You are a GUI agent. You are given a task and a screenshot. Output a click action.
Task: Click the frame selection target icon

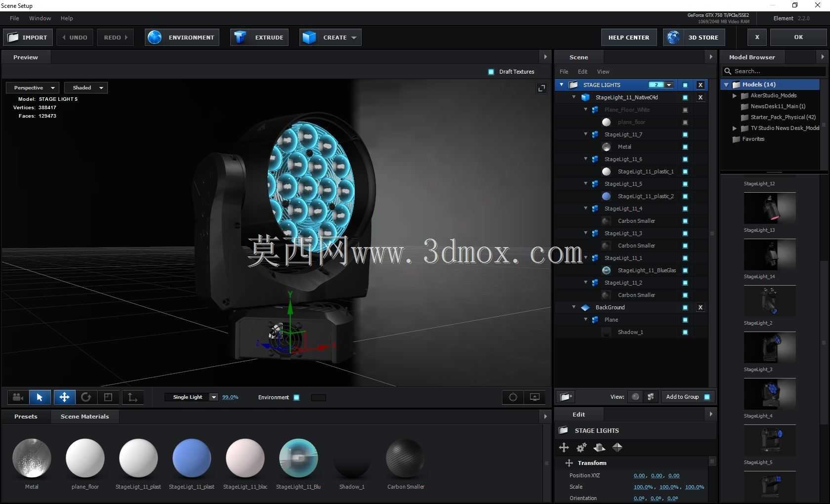(x=513, y=397)
